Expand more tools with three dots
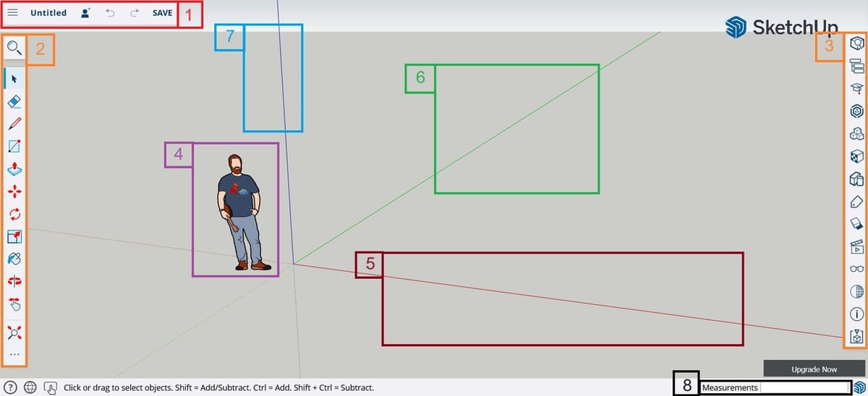This screenshot has height=396, width=868. tap(14, 354)
